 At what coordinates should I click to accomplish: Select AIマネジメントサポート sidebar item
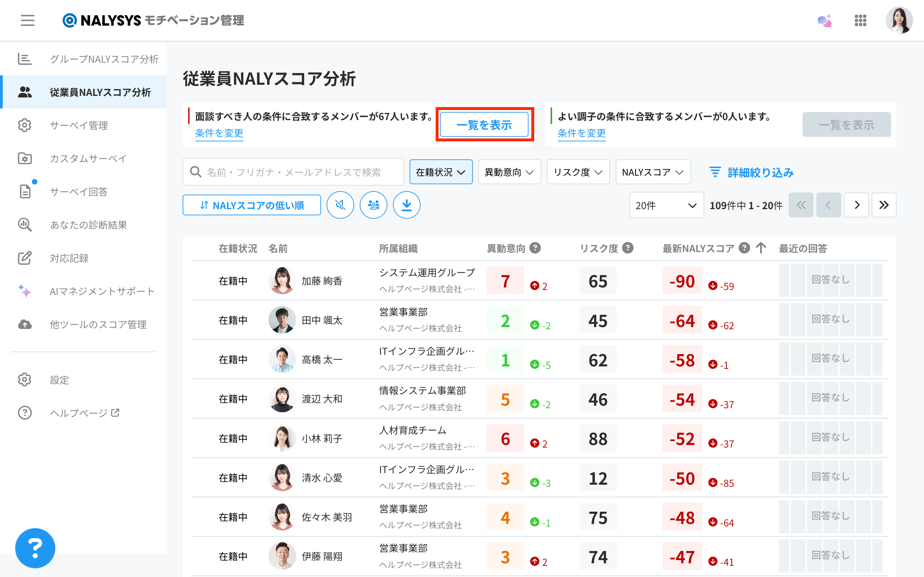103,291
